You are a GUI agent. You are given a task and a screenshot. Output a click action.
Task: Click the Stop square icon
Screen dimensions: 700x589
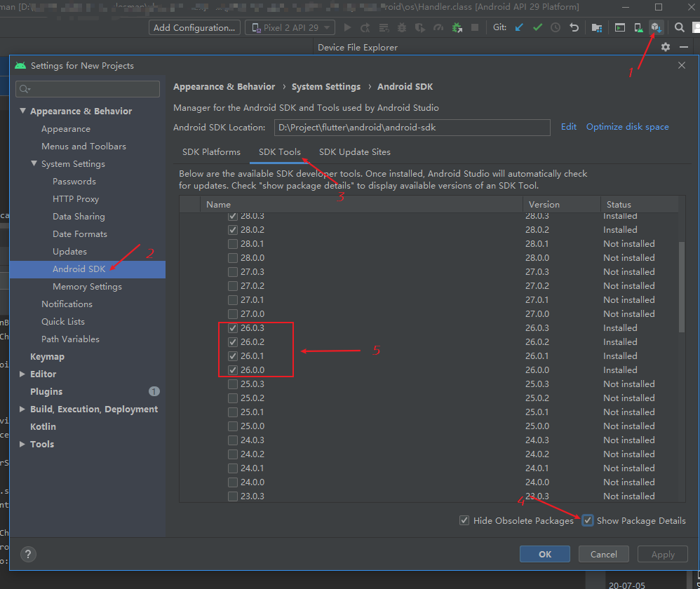(x=475, y=27)
